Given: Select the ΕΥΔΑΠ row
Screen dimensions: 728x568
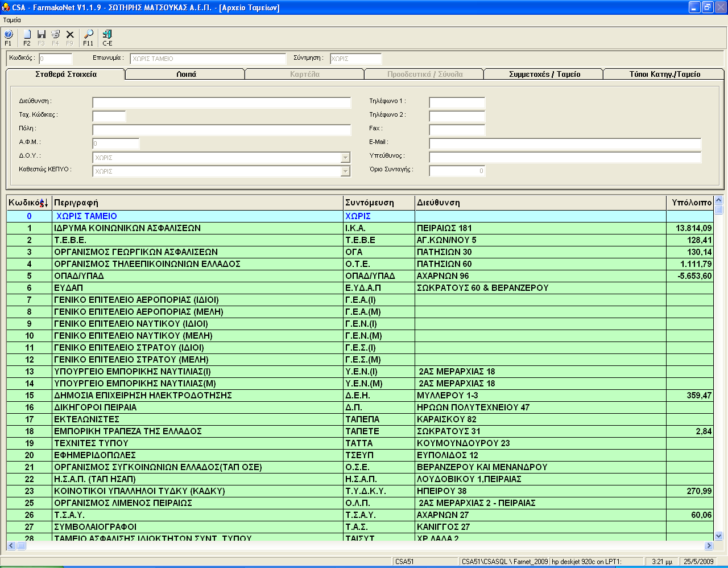Looking at the screenshot, I should [360, 288].
